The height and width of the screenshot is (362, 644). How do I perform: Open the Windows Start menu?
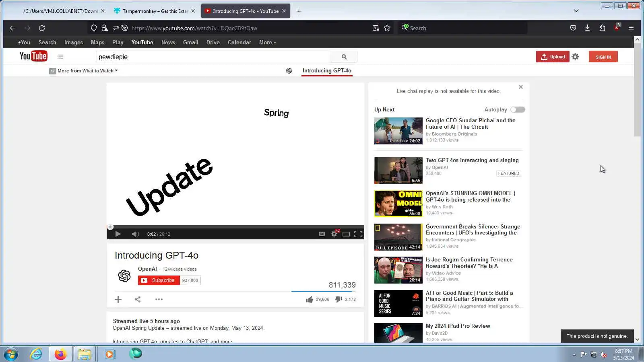(10, 354)
